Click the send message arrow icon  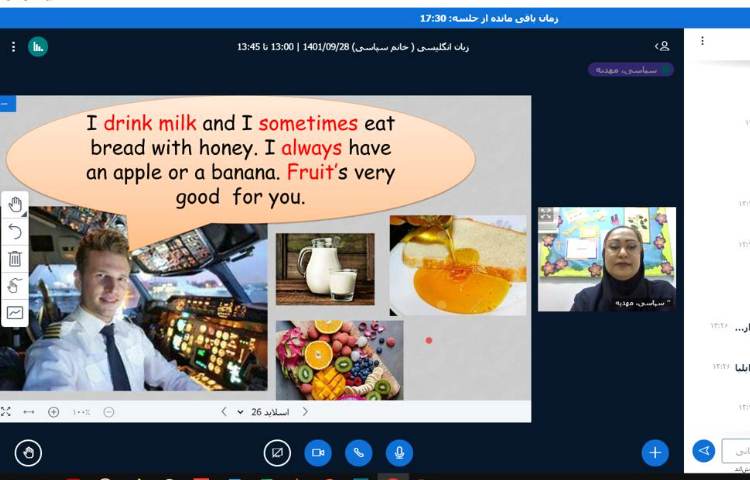[x=704, y=451]
